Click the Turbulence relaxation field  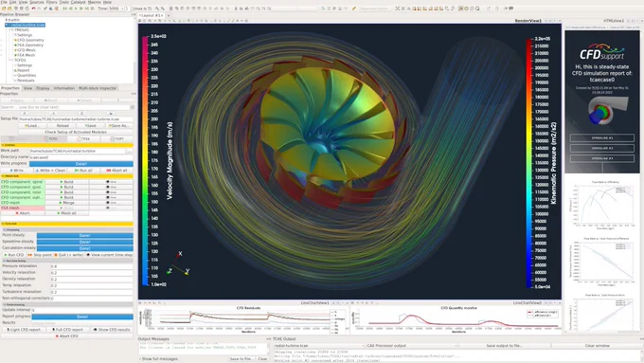pos(91,292)
